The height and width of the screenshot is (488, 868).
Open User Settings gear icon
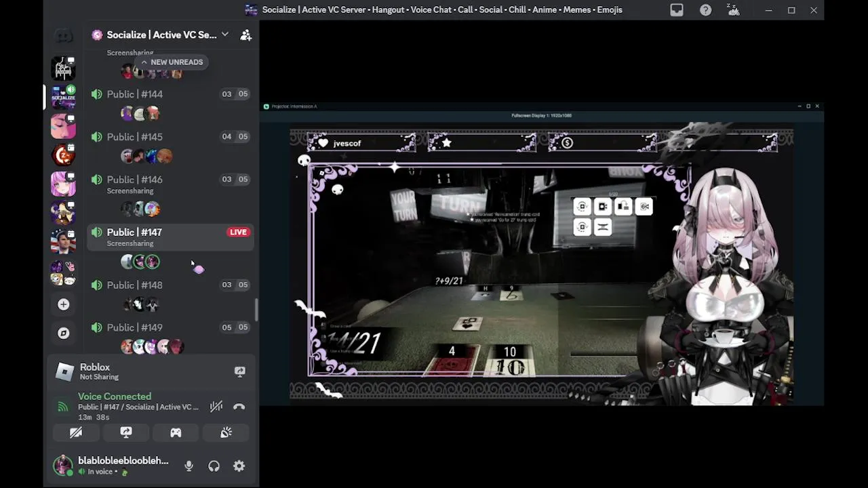click(239, 466)
